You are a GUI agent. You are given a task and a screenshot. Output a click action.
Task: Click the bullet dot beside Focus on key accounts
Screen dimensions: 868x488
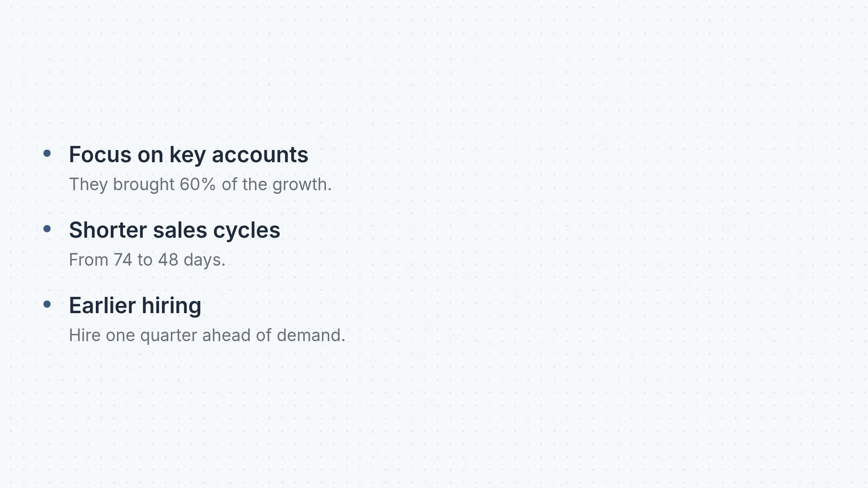tap(47, 154)
